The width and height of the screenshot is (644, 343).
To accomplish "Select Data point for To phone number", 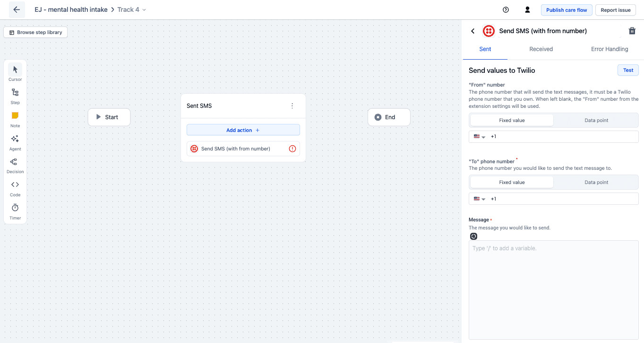I will tap(596, 182).
